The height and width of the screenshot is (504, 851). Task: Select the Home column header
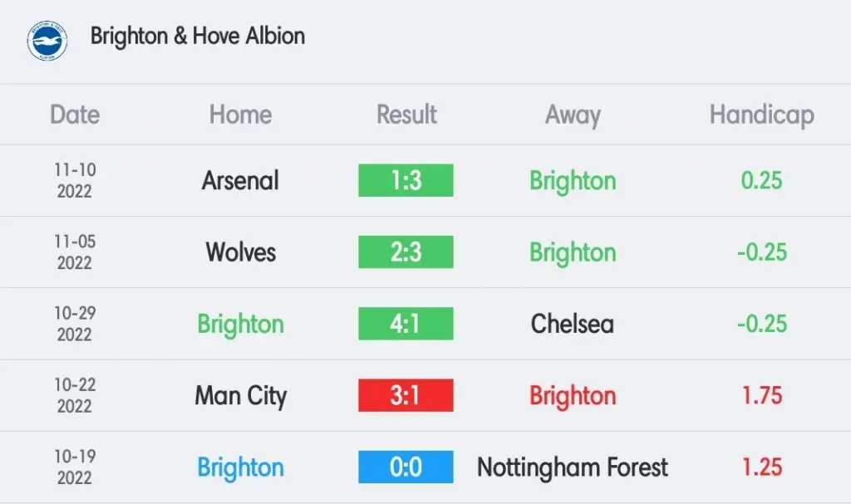[x=240, y=115]
